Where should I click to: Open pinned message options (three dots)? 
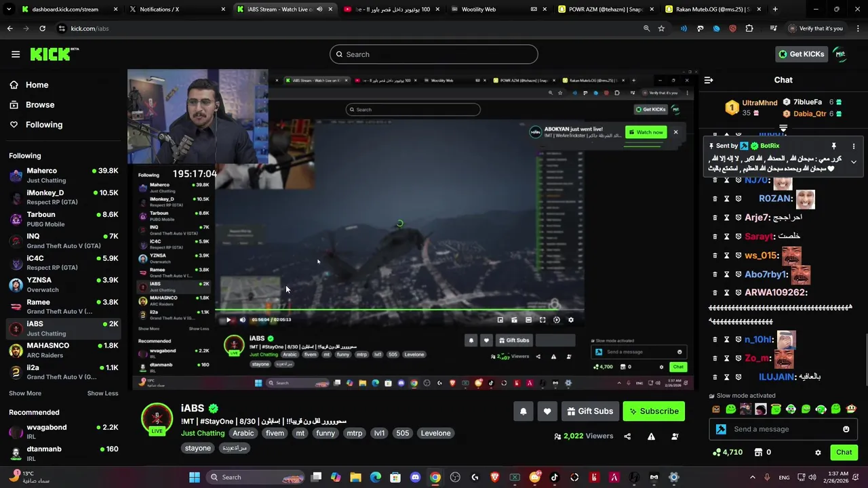coord(854,146)
